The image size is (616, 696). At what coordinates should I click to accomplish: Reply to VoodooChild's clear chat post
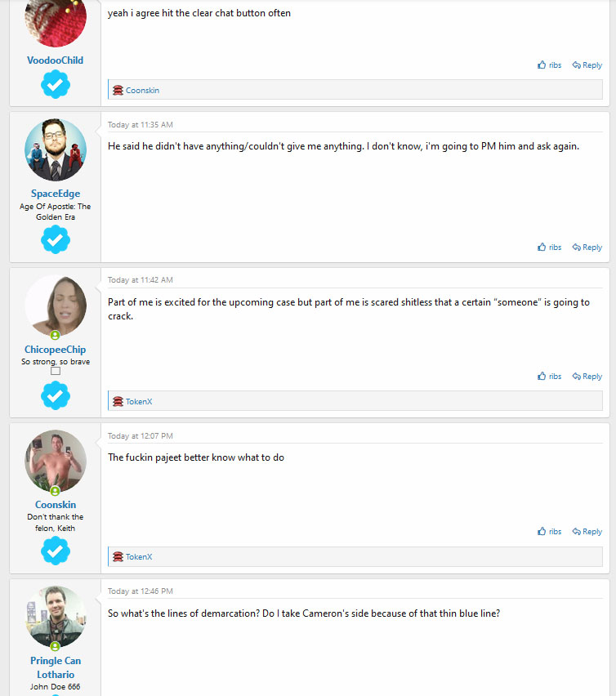click(587, 65)
